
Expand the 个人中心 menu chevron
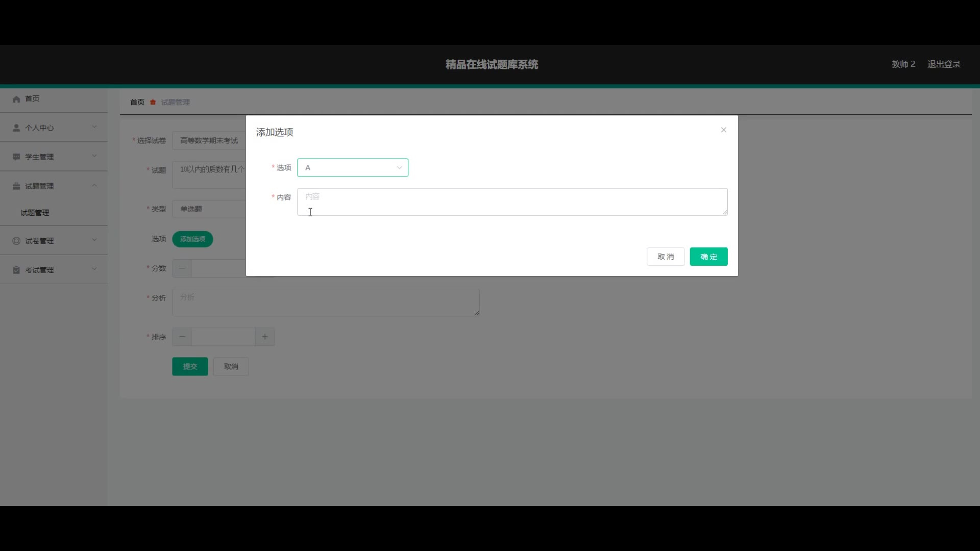pos(94,127)
